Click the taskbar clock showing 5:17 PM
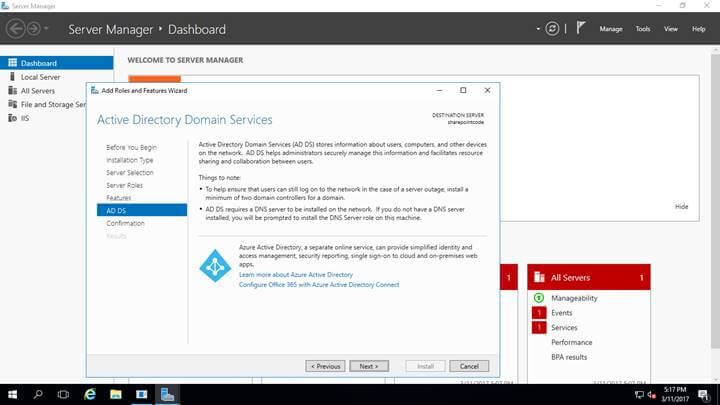 pyautogui.click(x=675, y=394)
